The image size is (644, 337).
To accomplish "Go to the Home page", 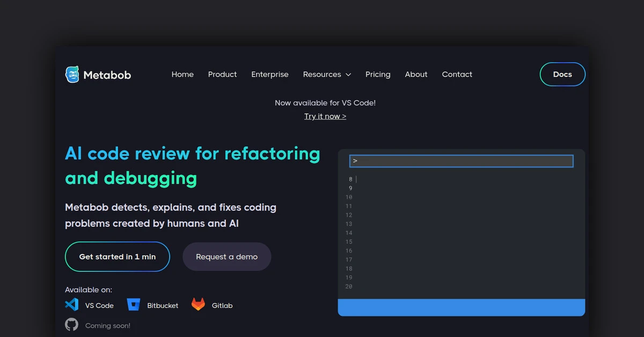I will click(182, 75).
